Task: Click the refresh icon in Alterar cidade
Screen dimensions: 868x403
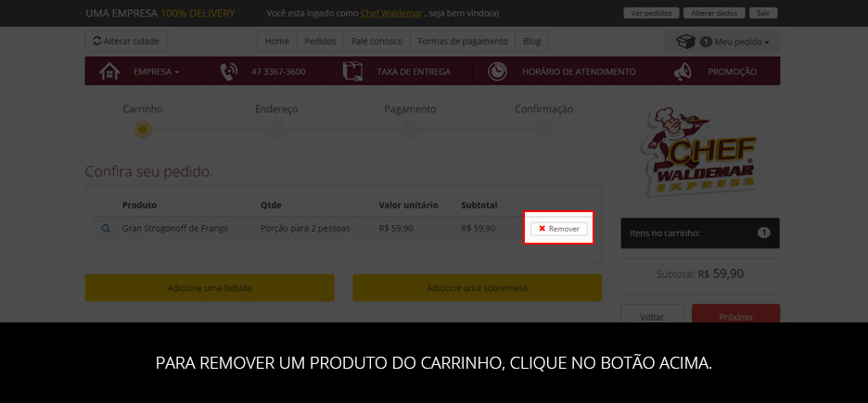Action: [x=97, y=41]
